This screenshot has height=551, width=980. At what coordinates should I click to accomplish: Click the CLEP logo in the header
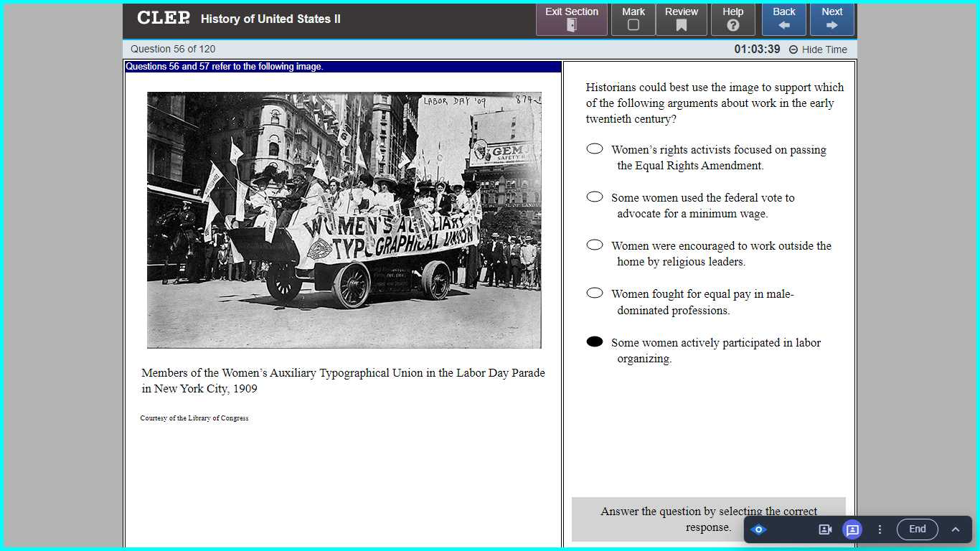tap(164, 19)
